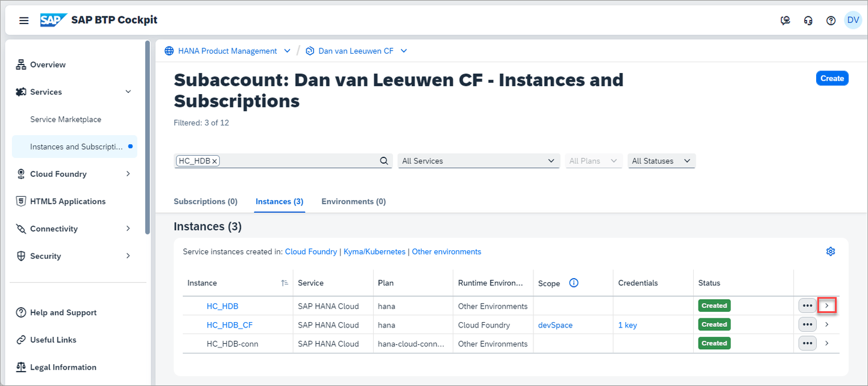This screenshot has height=386, width=868.
Task: Expand the Cloud Foundry sidebar section
Action: coord(128,174)
